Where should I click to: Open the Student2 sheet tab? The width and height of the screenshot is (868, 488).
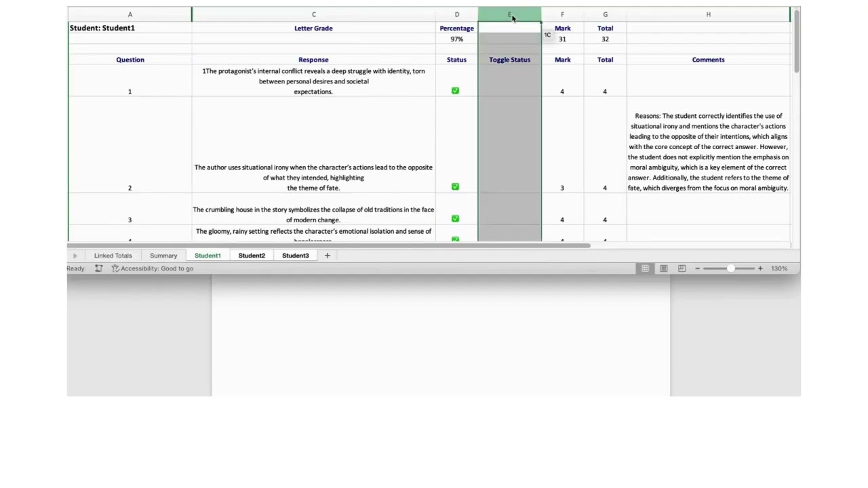[x=252, y=256]
